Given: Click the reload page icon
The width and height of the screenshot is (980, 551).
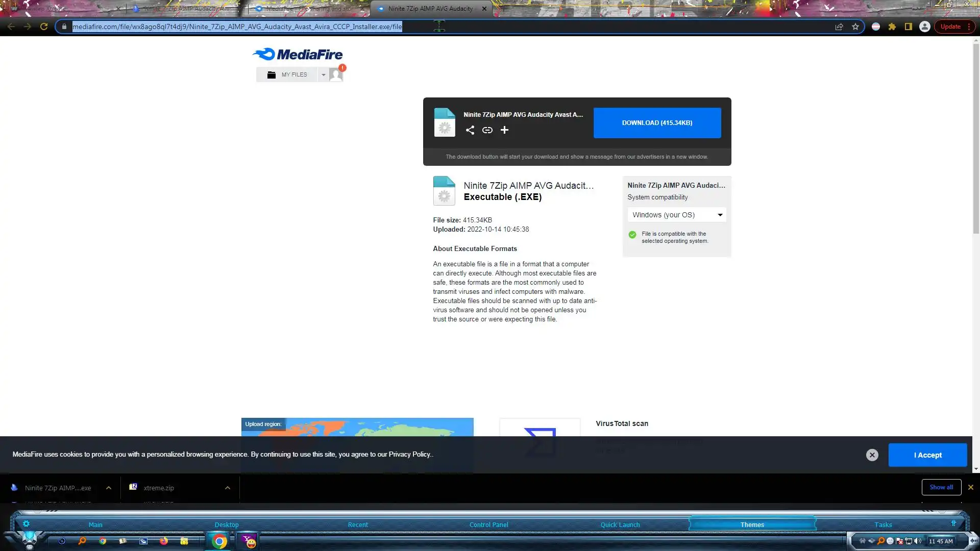Looking at the screenshot, I should [44, 27].
